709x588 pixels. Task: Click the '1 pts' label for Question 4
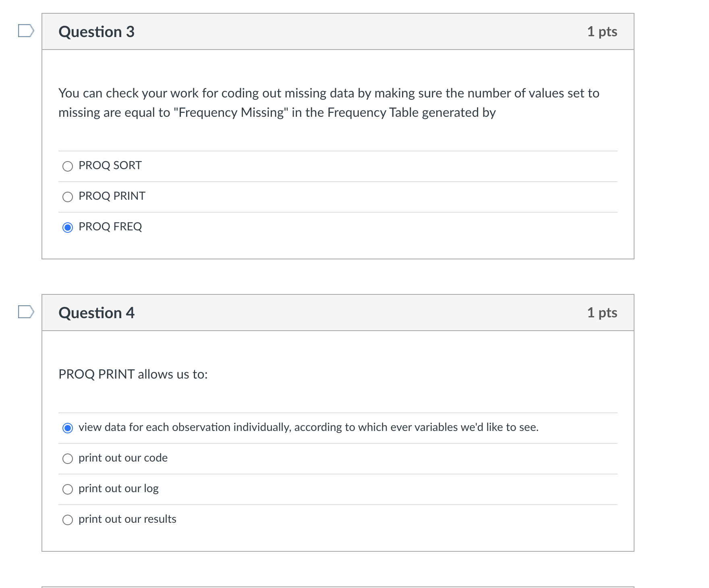click(602, 313)
